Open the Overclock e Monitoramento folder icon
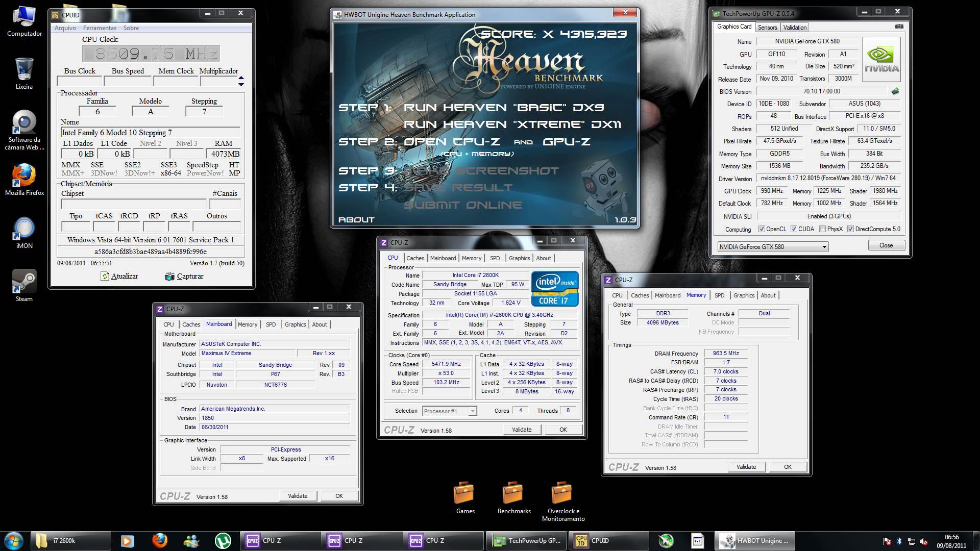The height and width of the screenshot is (551, 980). [563, 501]
